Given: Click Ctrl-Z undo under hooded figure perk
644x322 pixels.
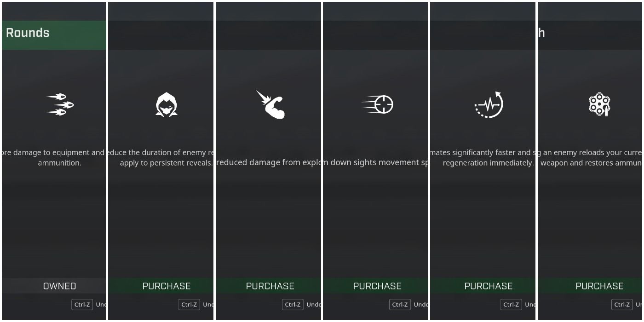Looking at the screenshot, I should pos(189,305).
